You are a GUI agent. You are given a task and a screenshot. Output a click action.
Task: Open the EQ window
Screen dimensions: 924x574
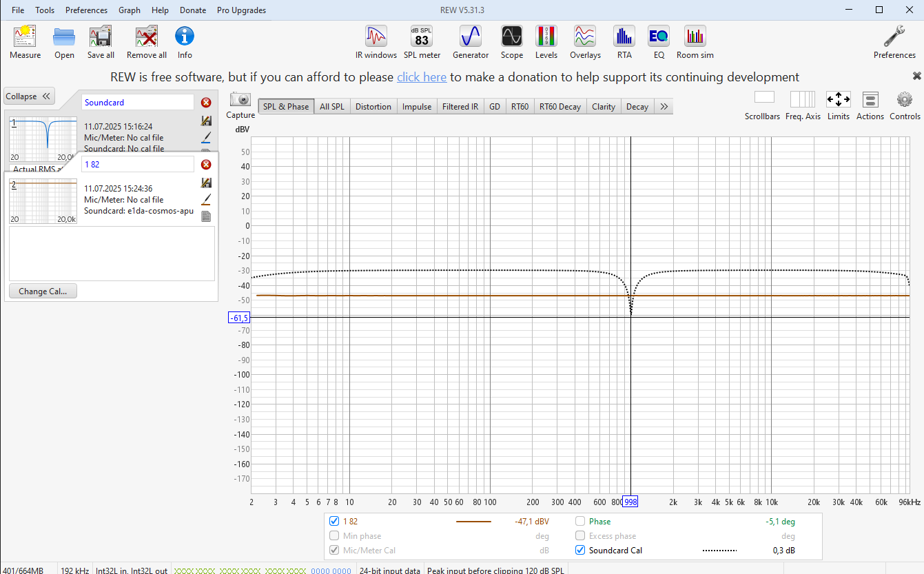pos(659,42)
